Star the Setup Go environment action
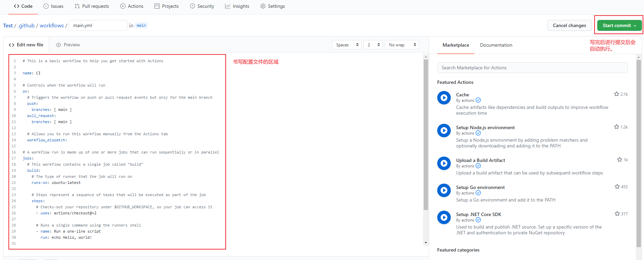644x260 pixels. point(617,187)
